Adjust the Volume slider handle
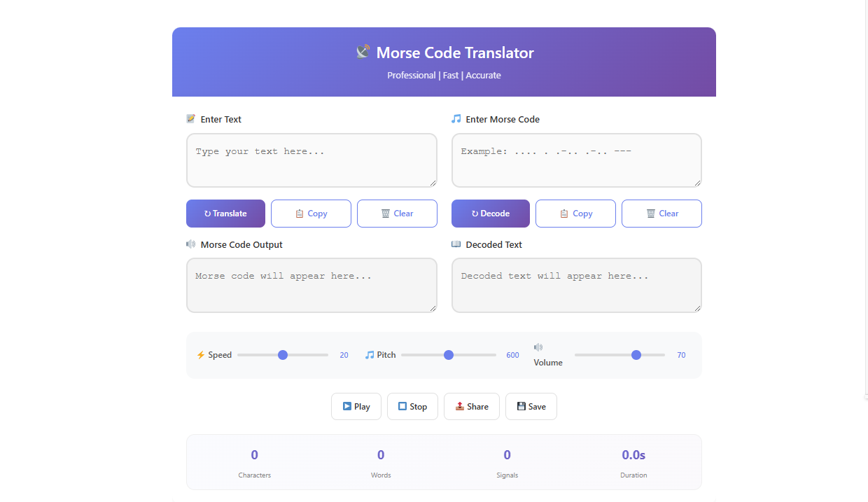Viewport: 868px width, 502px height. click(636, 355)
